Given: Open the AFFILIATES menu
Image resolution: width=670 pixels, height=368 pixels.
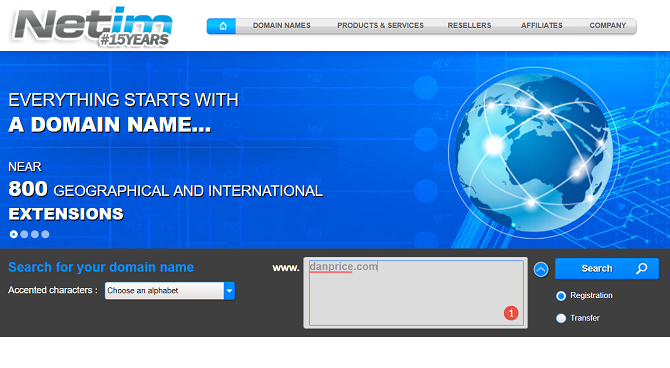Looking at the screenshot, I should [542, 26].
